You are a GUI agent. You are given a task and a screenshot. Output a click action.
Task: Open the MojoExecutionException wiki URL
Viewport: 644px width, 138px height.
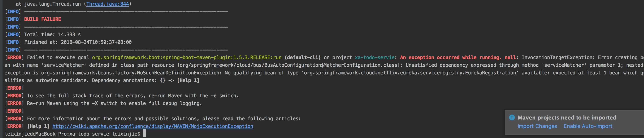(x=153, y=126)
